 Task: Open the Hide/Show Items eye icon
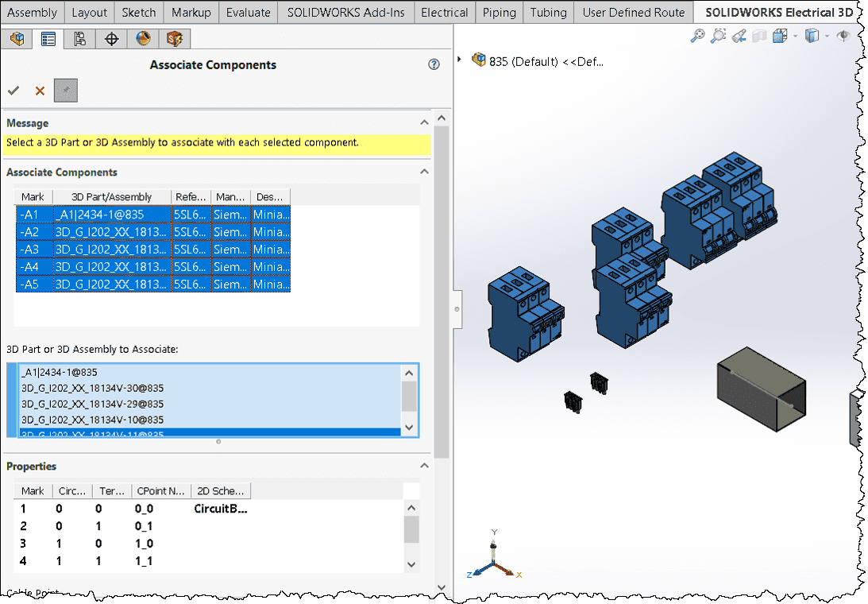click(x=844, y=36)
